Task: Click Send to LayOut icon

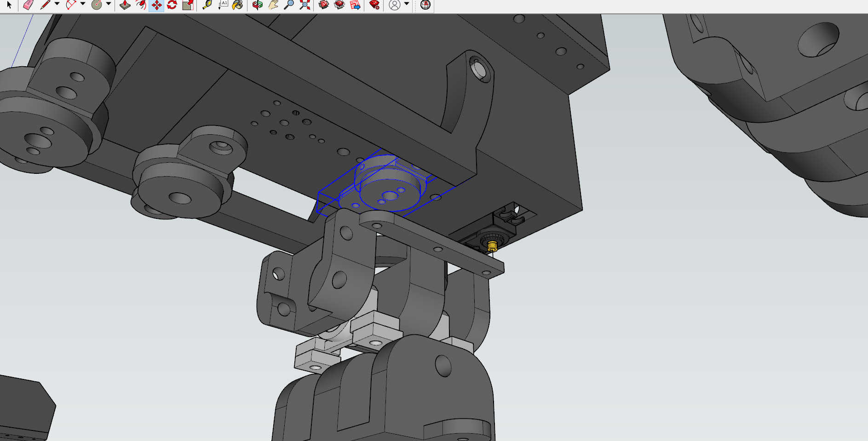Action: [x=355, y=5]
